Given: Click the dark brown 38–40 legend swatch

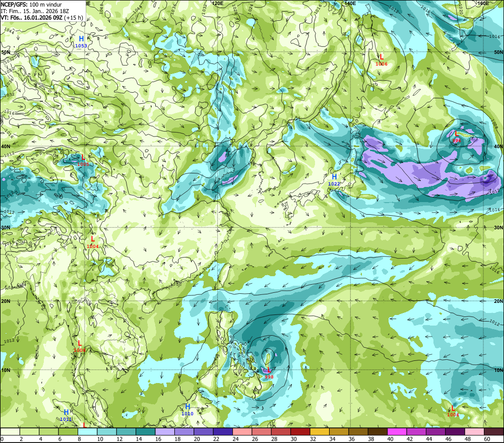Looking at the screenshot, I should point(377,431).
